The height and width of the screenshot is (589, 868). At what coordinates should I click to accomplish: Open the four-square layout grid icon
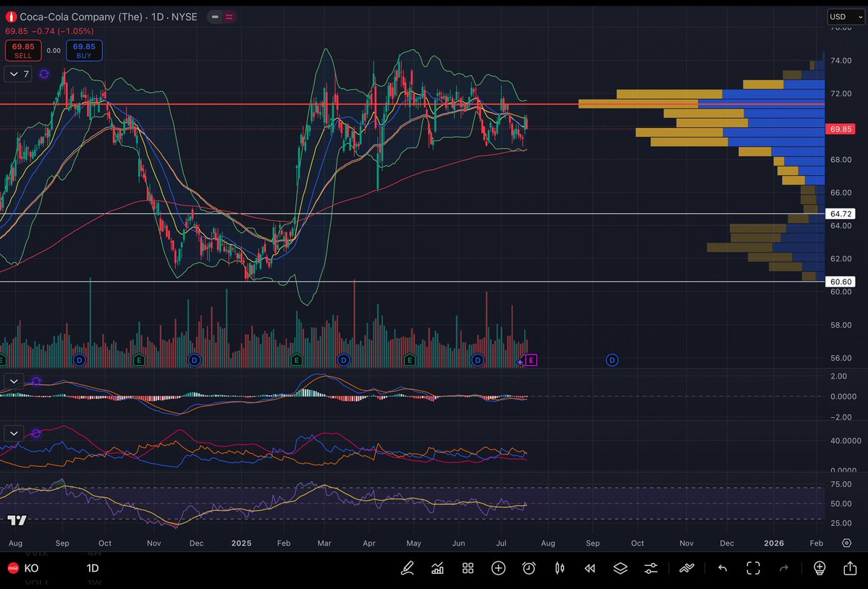[x=468, y=568]
